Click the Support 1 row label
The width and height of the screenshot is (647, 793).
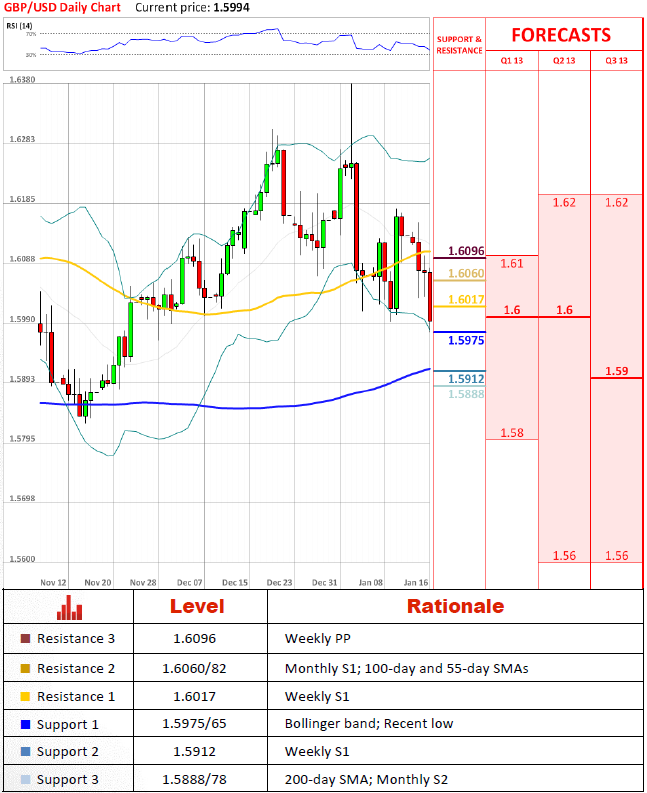(x=68, y=725)
